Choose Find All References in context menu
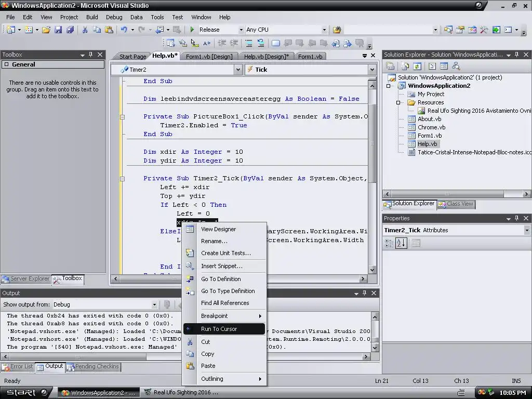Viewport: 532px width, 399px height. (x=224, y=303)
